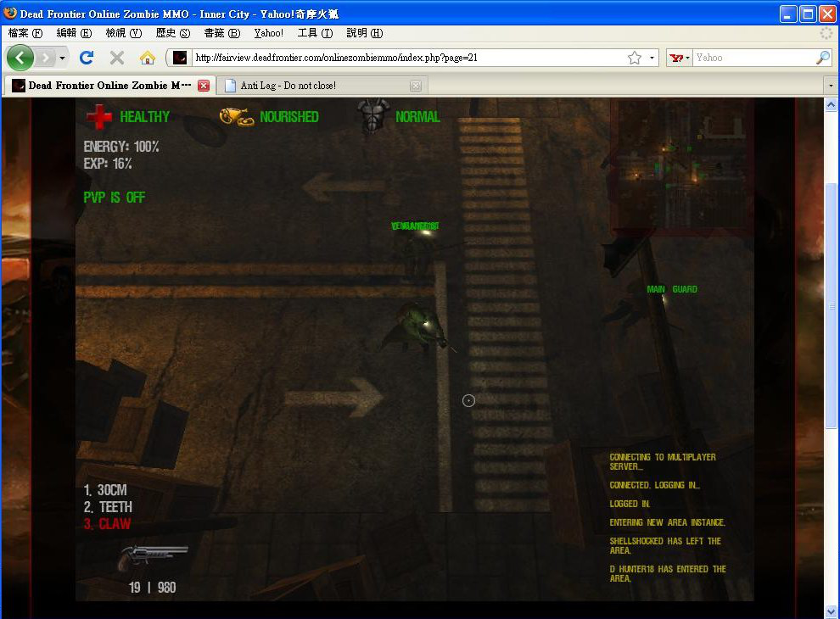Click the revolver weapon icon

click(154, 558)
